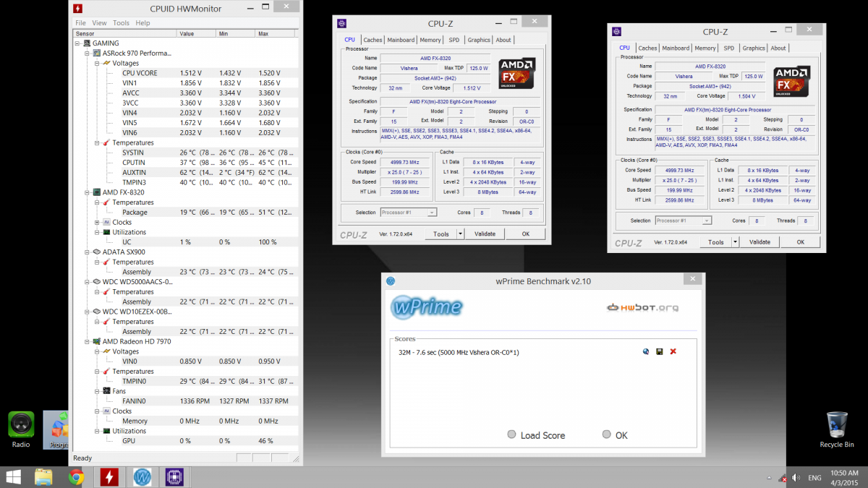Click Validate in the left CPU-Z window
Screen dimensions: 868x488
tap(485, 234)
